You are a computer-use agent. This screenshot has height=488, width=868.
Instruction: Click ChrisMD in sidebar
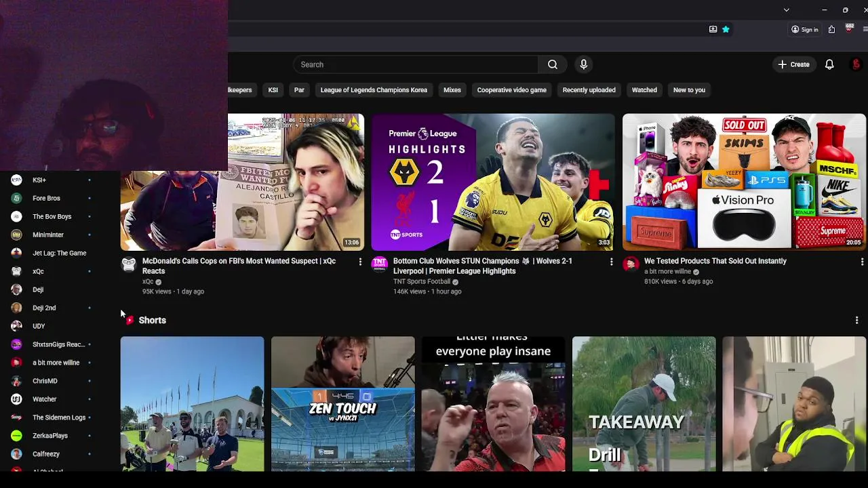pos(45,381)
